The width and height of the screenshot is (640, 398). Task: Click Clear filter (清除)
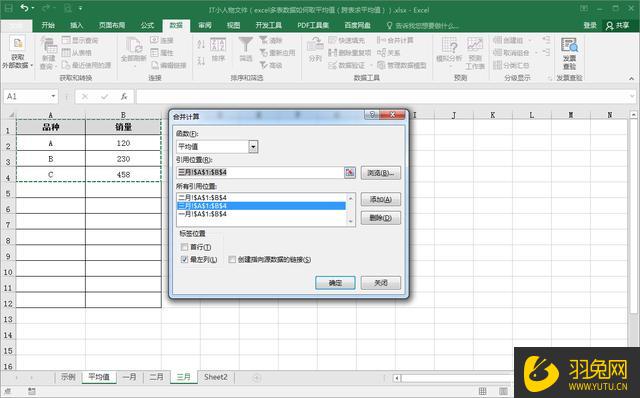point(271,40)
